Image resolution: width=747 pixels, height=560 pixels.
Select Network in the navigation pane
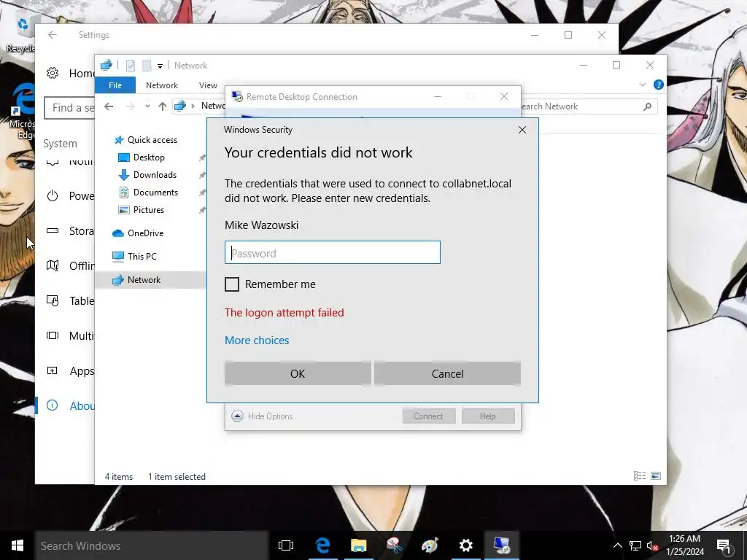pyautogui.click(x=136, y=279)
